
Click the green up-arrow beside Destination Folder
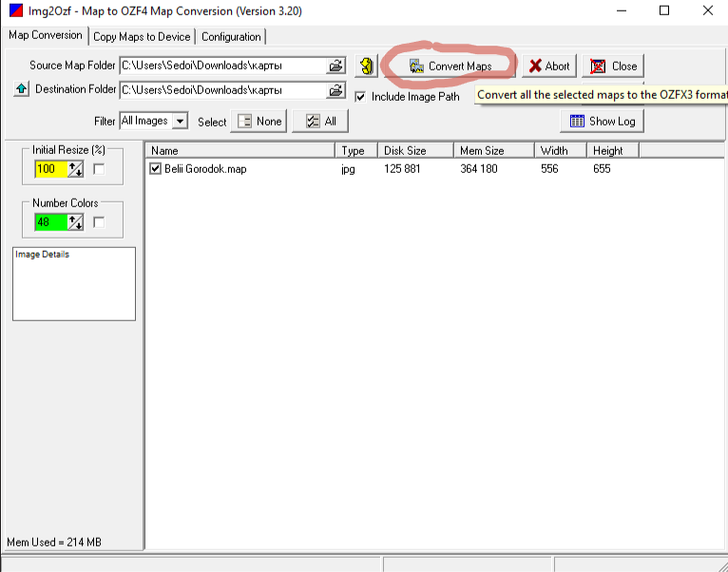point(21,89)
